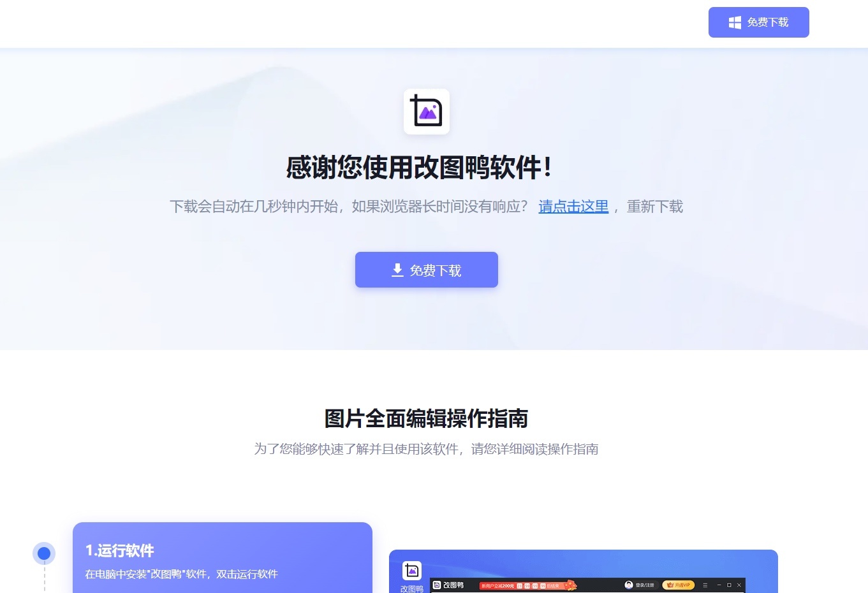868x593 pixels.
Task: Select the blue step-one timeline marker dot
Action: (44, 553)
